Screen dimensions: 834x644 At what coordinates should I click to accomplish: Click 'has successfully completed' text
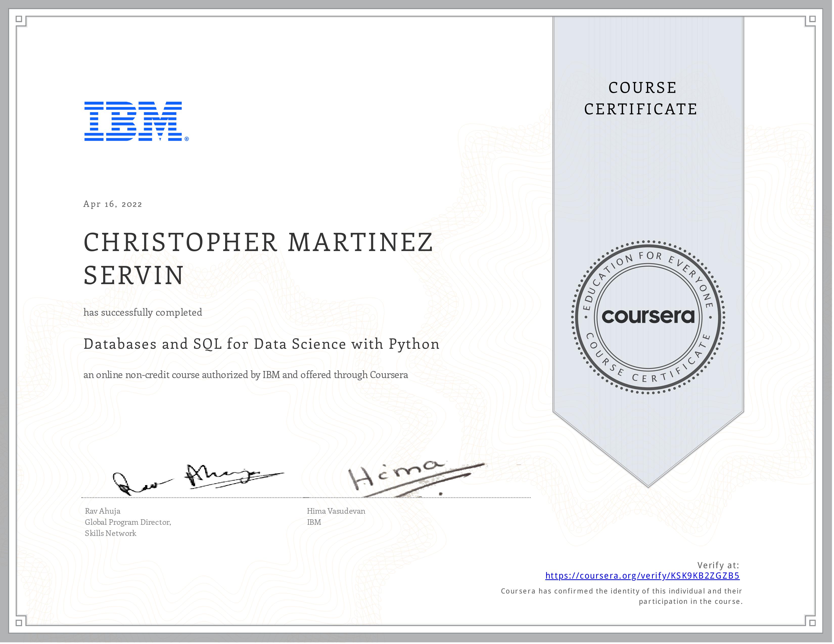143,312
